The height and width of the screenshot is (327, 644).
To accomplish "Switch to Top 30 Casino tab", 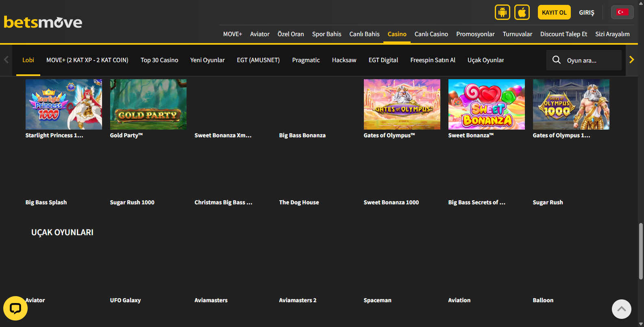I will (159, 60).
